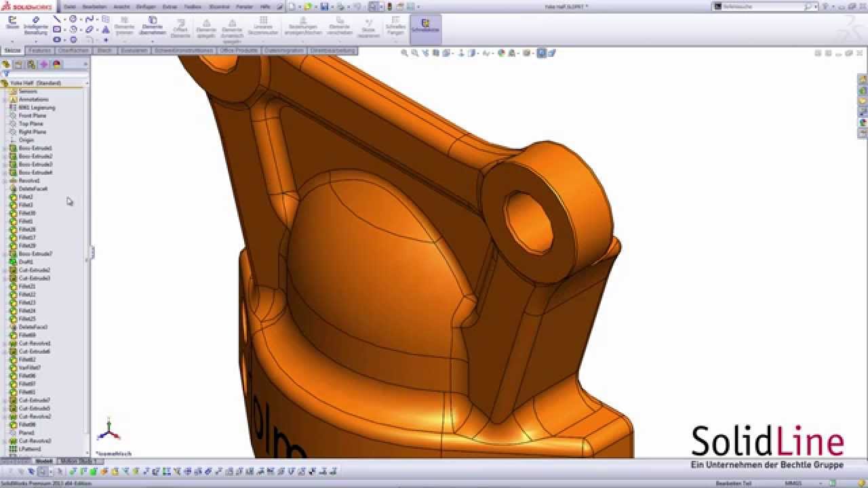Image resolution: width=868 pixels, height=488 pixels.
Task: Click the filter funnel icon in feature tree
Action: click(6, 75)
